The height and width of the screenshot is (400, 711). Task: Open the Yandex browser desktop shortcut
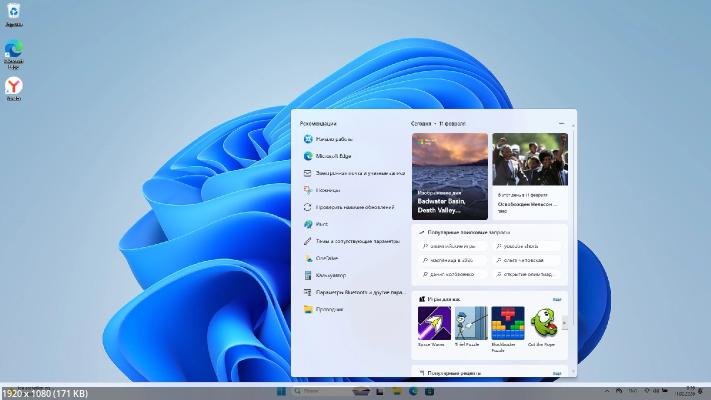point(14,88)
